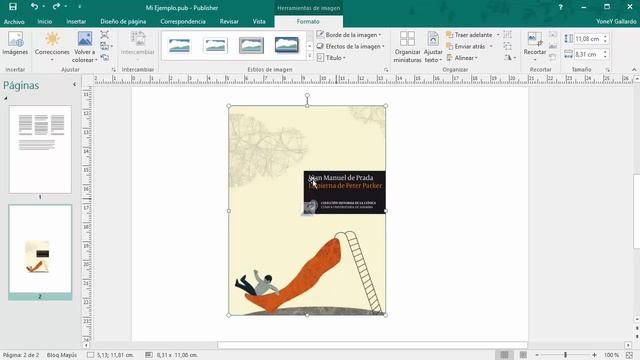Image resolution: width=640 pixels, height=360 pixels.
Task: Click Organizar miniaturas
Action: pos(407,47)
